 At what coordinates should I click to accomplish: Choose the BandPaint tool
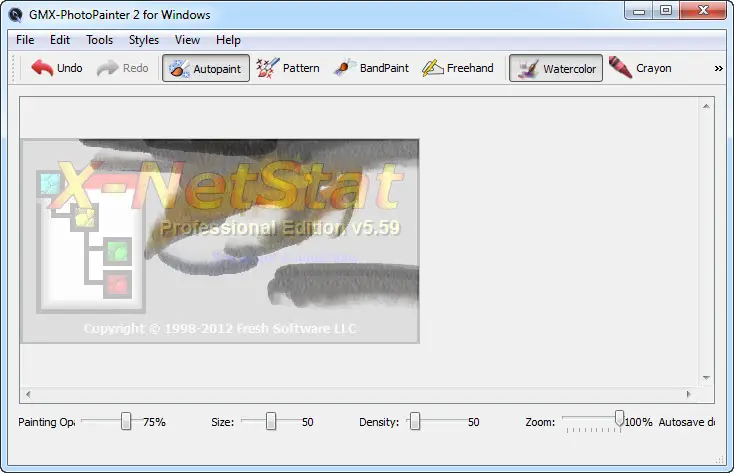(372, 68)
